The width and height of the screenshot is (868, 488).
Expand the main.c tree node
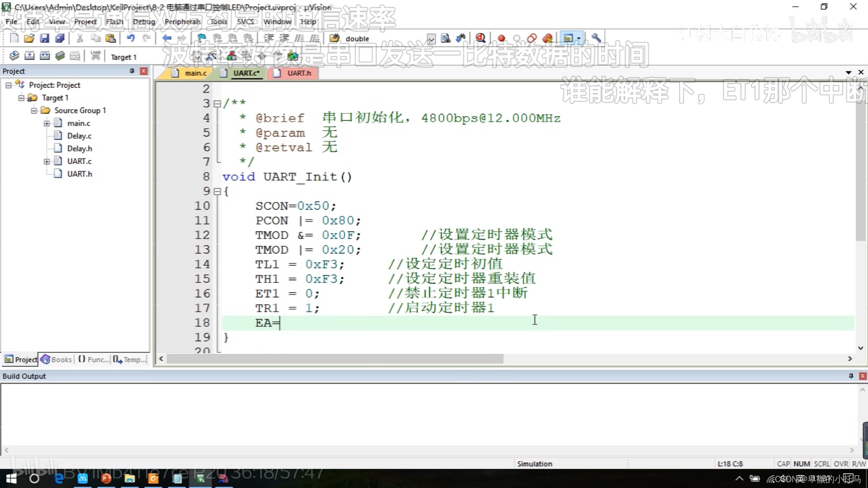tap(47, 123)
